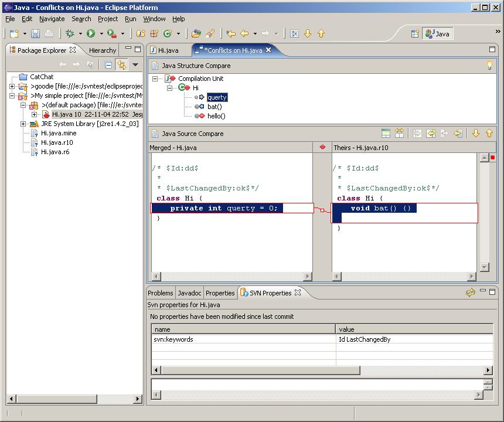Click Collapse All in Package Explorer

[108, 65]
